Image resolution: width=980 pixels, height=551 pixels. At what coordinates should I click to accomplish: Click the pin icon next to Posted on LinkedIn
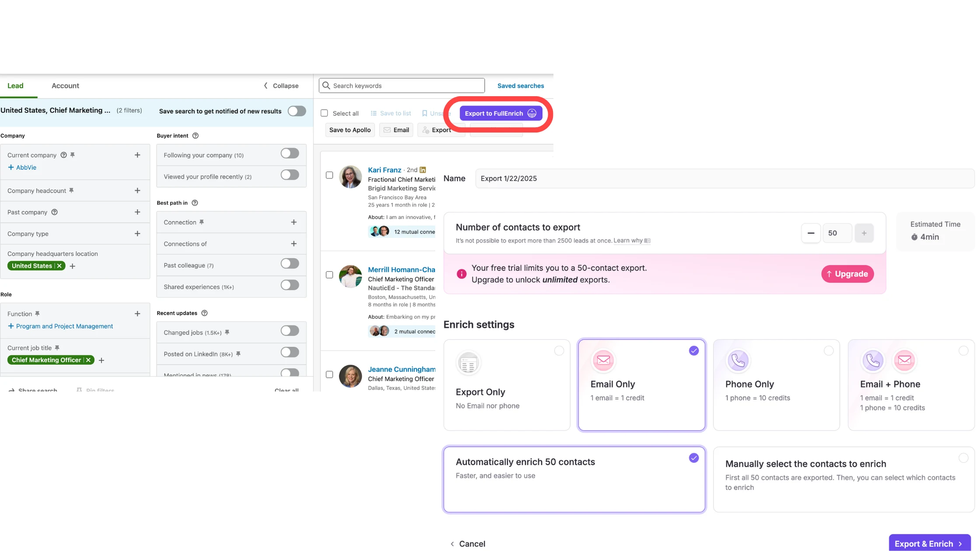tap(238, 354)
